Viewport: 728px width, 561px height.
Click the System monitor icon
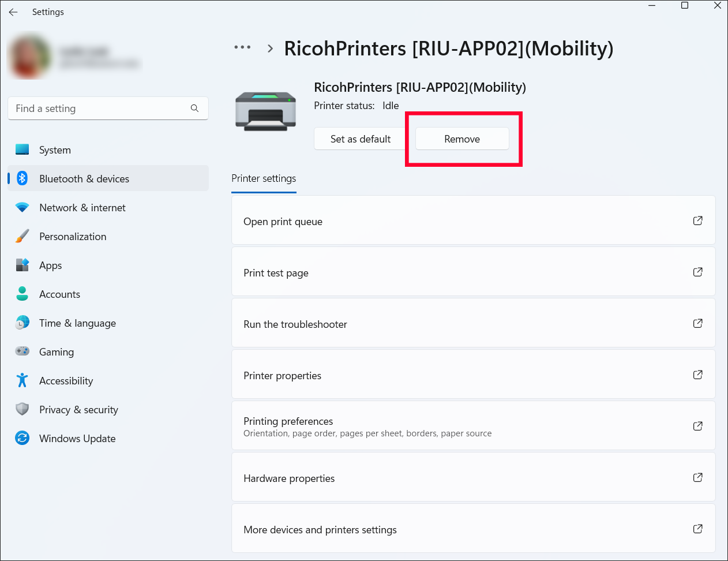click(22, 149)
